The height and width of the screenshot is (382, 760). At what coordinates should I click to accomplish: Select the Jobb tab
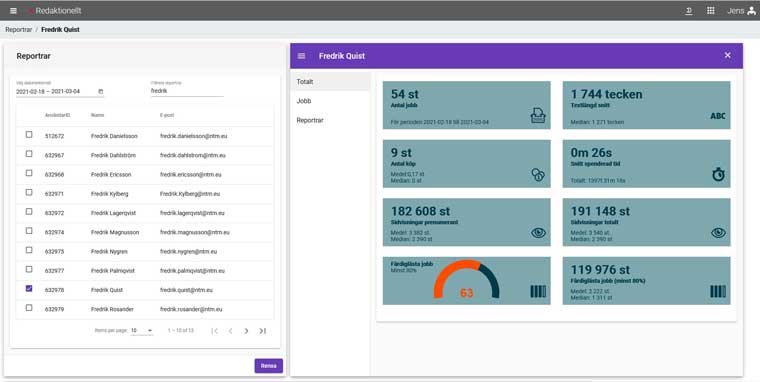330,101
